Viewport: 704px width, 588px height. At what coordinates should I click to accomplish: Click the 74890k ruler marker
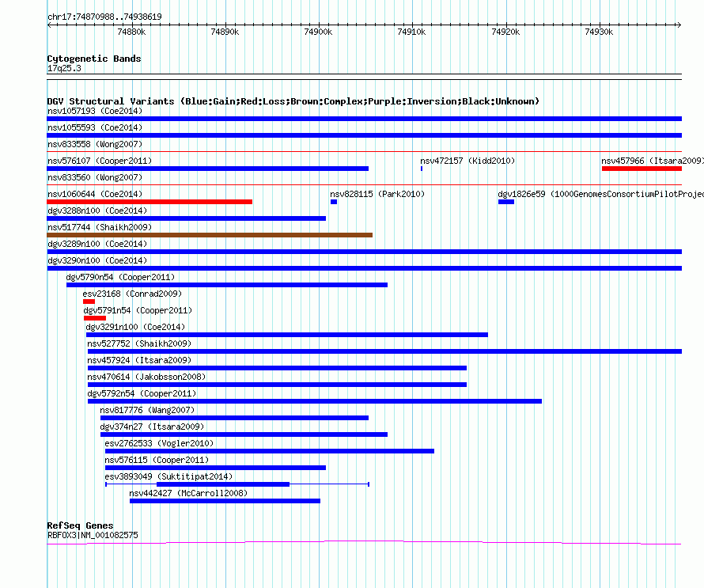coord(225,32)
